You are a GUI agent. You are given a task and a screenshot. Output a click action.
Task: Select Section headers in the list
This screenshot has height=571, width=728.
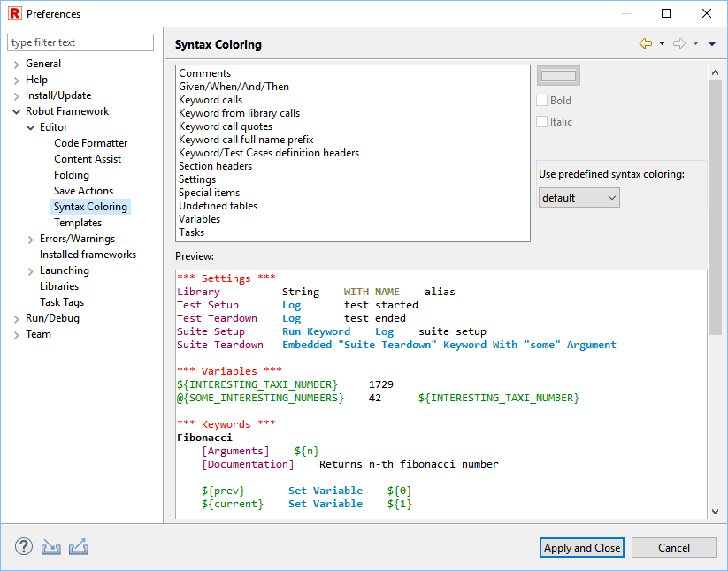point(216,166)
